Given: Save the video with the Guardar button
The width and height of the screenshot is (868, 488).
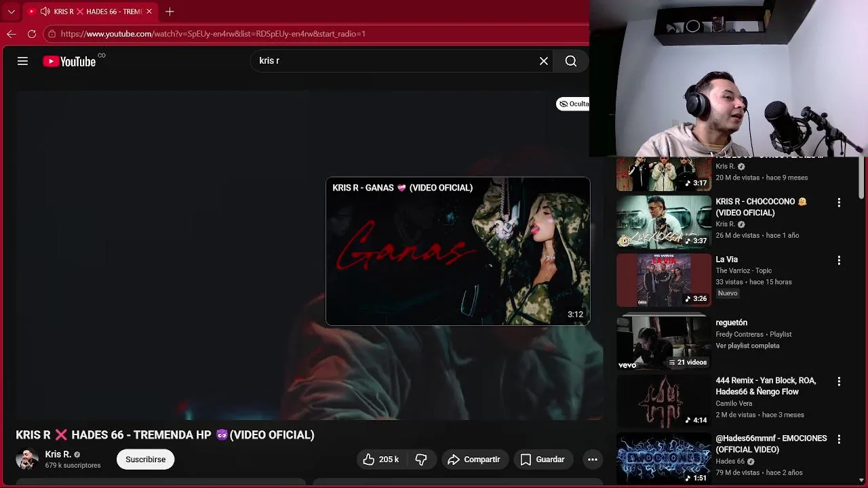Looking at the screenshot, I should click(542, 460).
